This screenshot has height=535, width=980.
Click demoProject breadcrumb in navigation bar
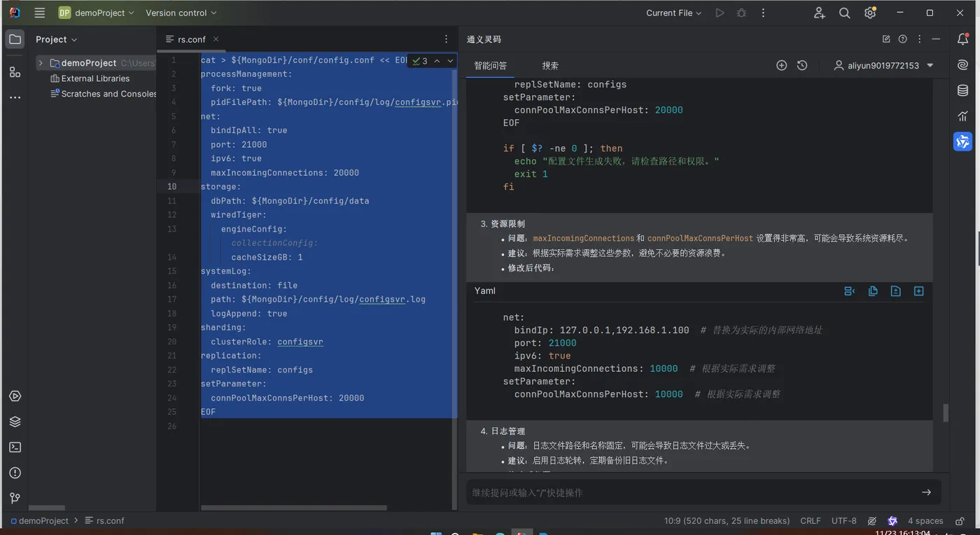[x=38, y=521]
